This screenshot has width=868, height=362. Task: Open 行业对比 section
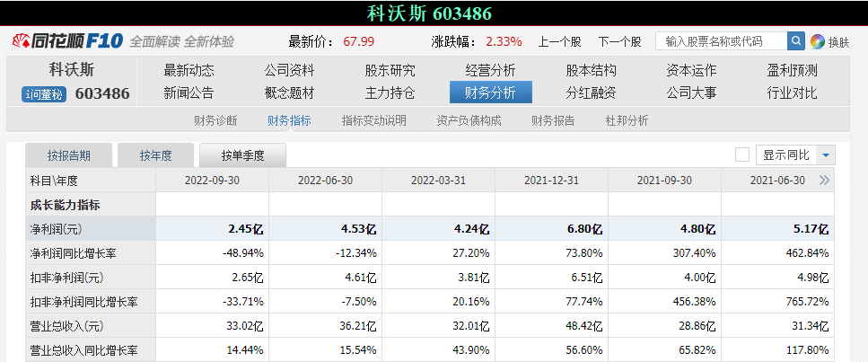pyautogui.click(x=792, y=93)
